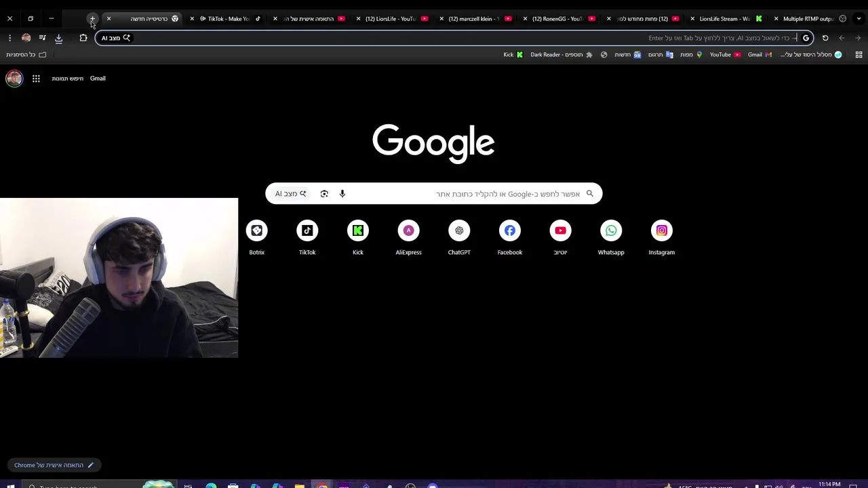
Task: Open the חדשות (News) bookmark
Action: [627, 55]
